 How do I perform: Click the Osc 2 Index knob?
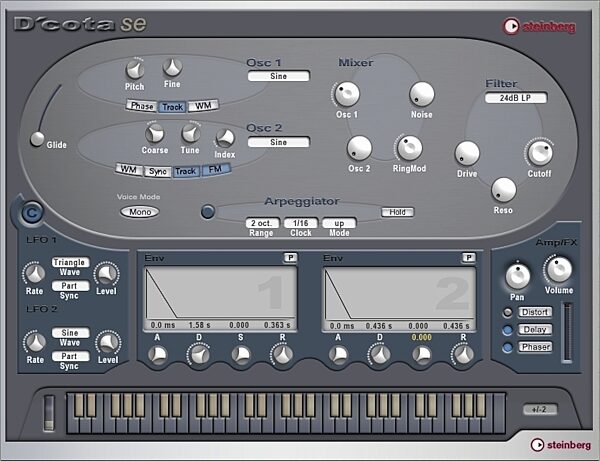pyautogui.click(x=225, y=138)
